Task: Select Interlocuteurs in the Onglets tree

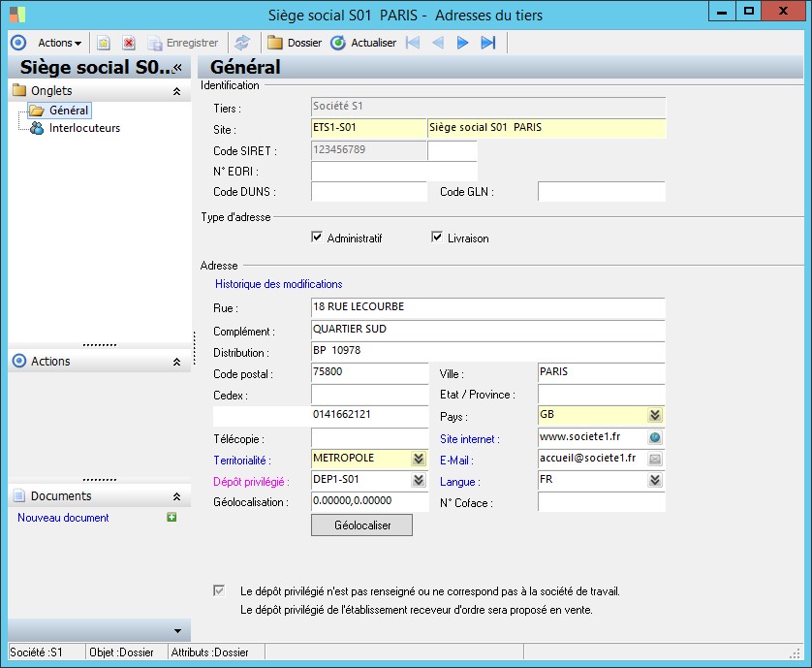Action: coord(84,128)
